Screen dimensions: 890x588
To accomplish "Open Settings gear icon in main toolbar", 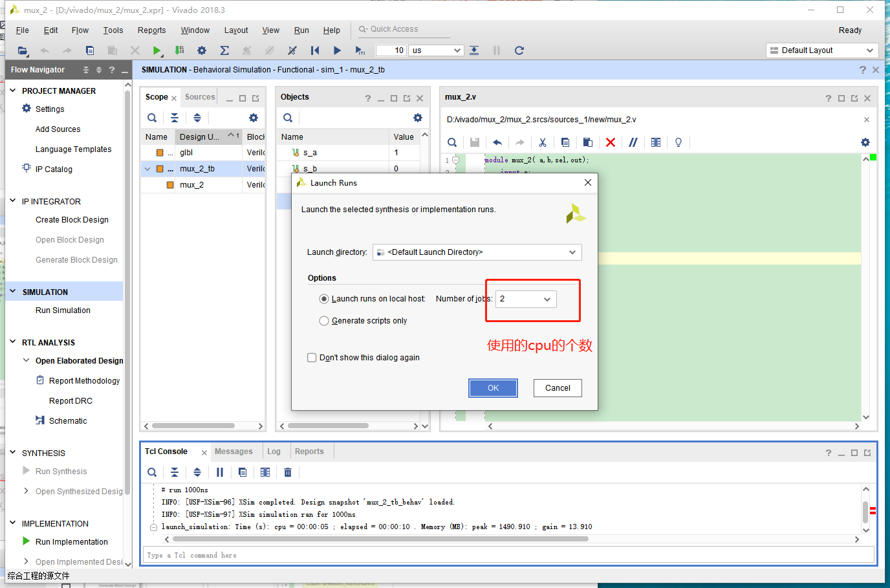I will [202, 50].
